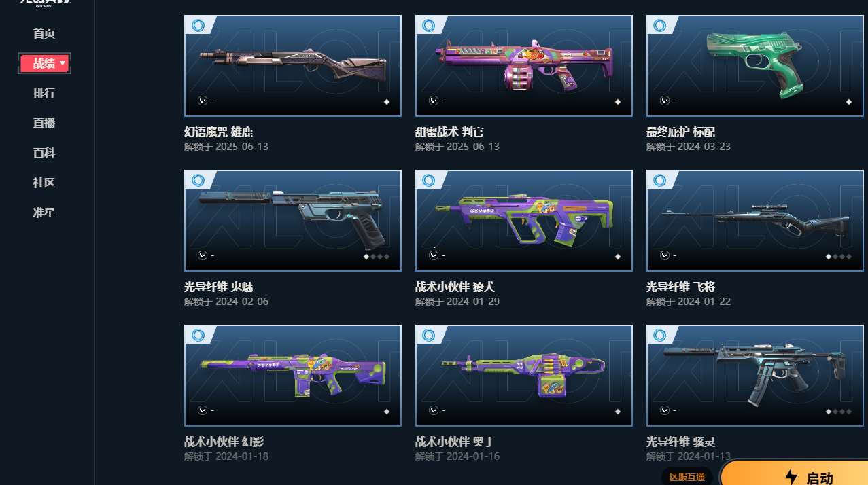Screen dimensions: 868x485
Task: Go to the 排行 sidebar section
Action: [x=44, y=93]
